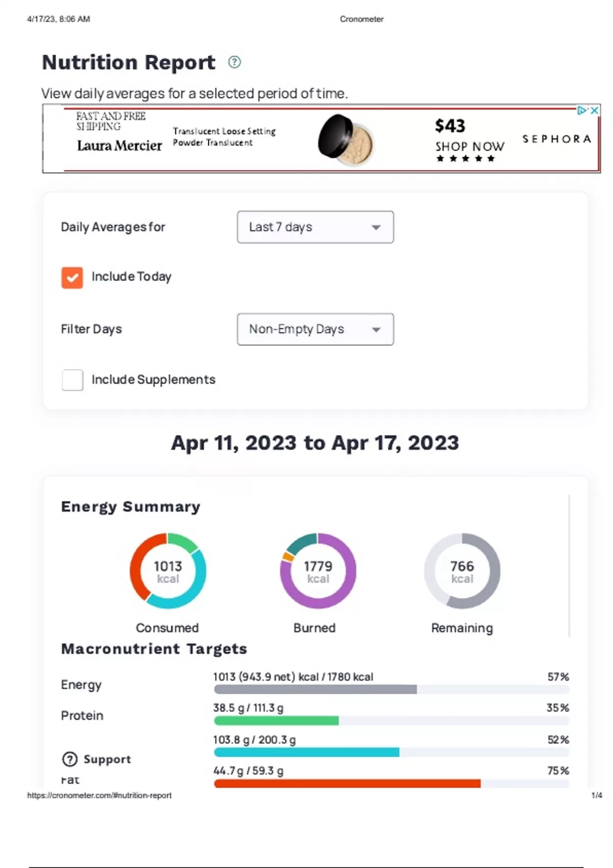This screenshot has height=868, width=613.
Task: Click SHOP NOW in the Sephora ad
Action: point(469,147)
